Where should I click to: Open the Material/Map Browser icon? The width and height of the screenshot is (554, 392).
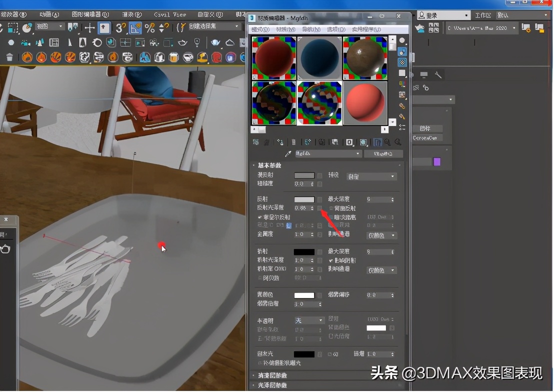point(256,142)
